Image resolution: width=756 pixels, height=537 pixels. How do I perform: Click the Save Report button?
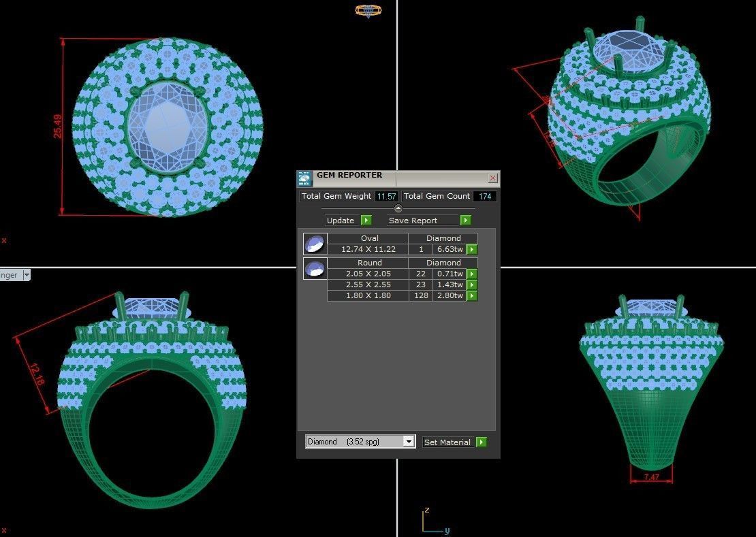click(413, 220)
